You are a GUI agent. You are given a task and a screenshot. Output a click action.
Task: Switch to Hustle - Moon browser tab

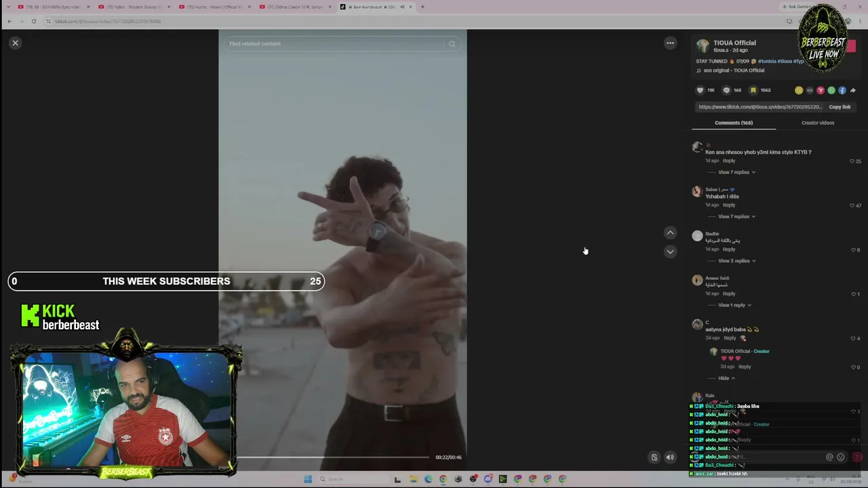click(215, 7)
